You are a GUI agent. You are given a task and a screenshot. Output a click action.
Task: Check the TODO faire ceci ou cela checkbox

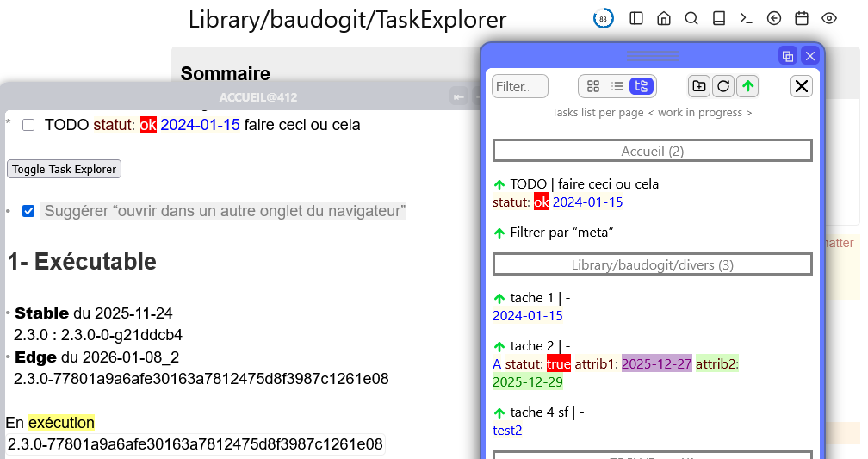[x=28, y=125]
